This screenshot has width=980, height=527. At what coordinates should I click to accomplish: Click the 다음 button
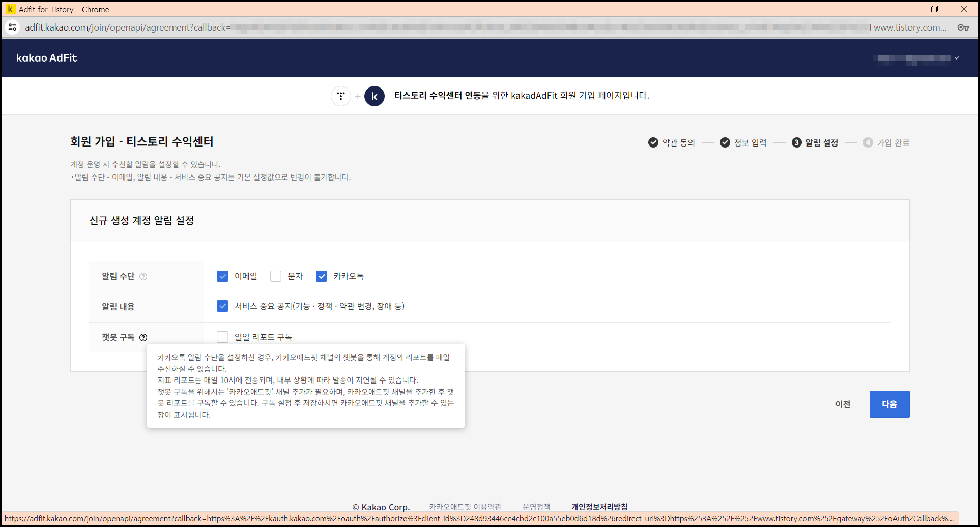[x=889, y=404]
